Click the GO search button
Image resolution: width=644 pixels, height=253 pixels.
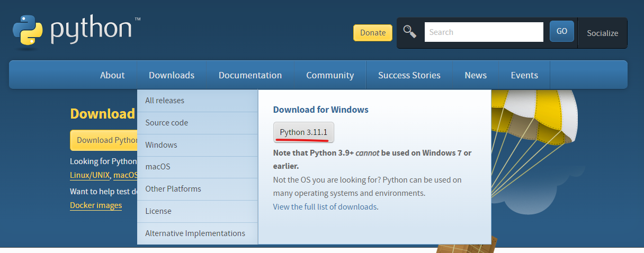[562, 31]
